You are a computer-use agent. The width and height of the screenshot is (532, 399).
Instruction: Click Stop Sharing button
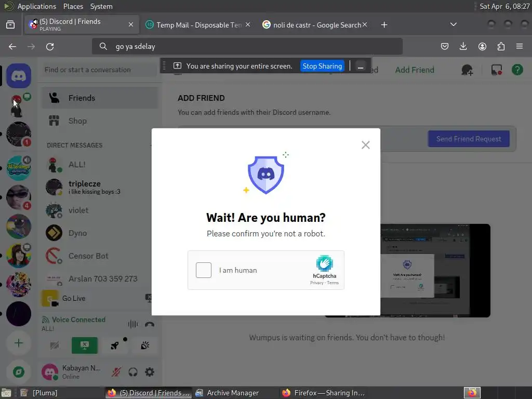click(322, 66)
